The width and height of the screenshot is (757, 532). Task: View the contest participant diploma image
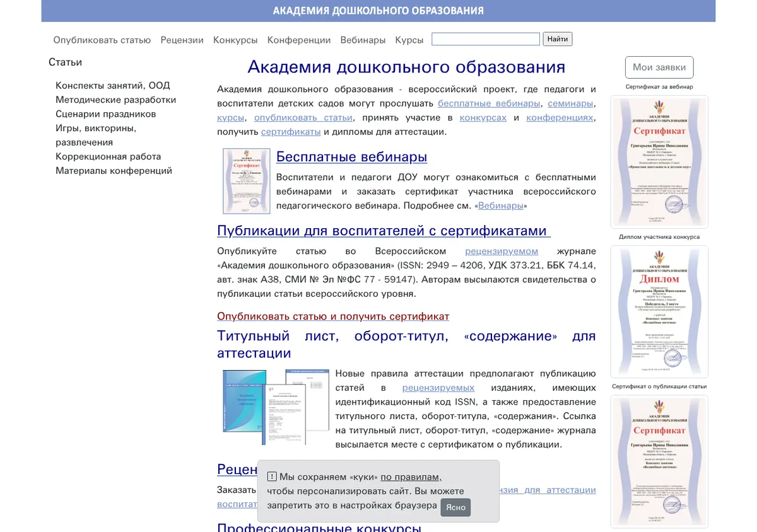tap(659, 311)
